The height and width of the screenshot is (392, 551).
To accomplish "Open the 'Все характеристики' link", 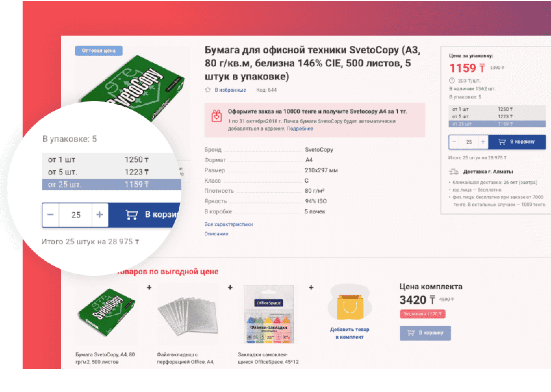I will click(x=228, y=224).
